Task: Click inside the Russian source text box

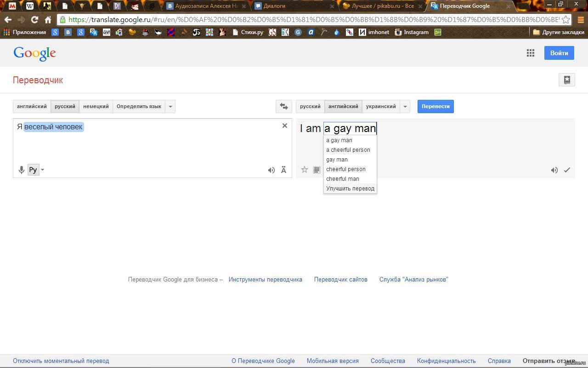Action: (x=152, y=147)
